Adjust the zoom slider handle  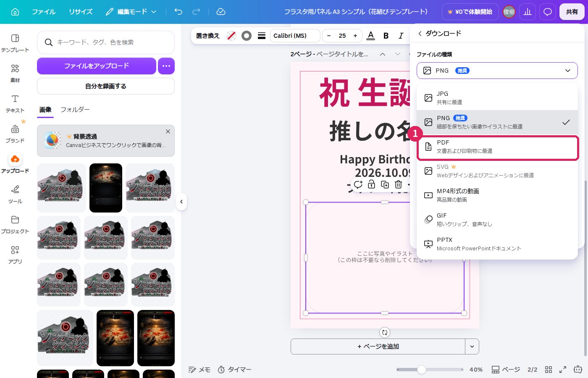point(422,370)
